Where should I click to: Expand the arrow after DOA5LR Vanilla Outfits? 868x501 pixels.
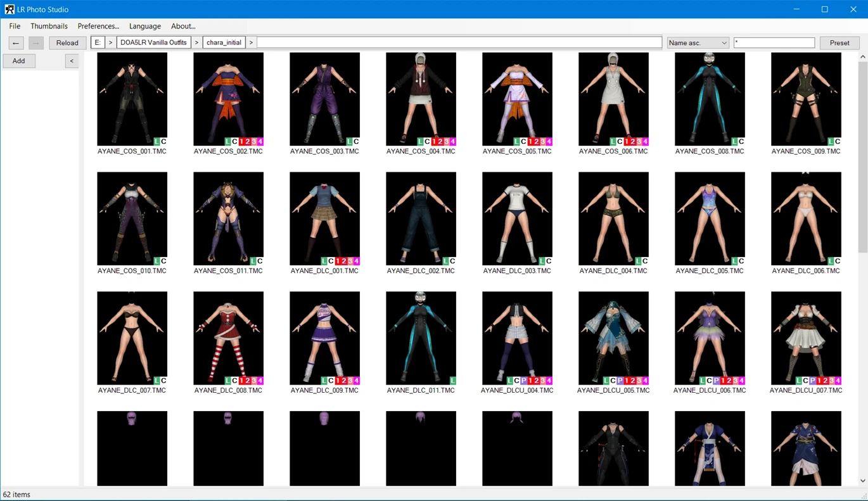196,42
